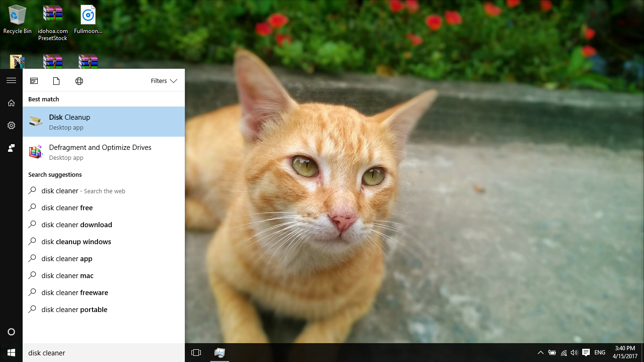Open the Start menu
Screen dimensions: 644x362
(x=11, y=352)
